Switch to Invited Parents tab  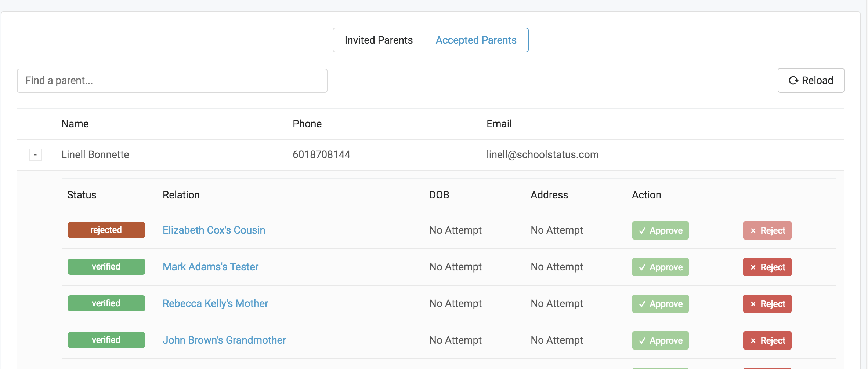coord(378,40)
